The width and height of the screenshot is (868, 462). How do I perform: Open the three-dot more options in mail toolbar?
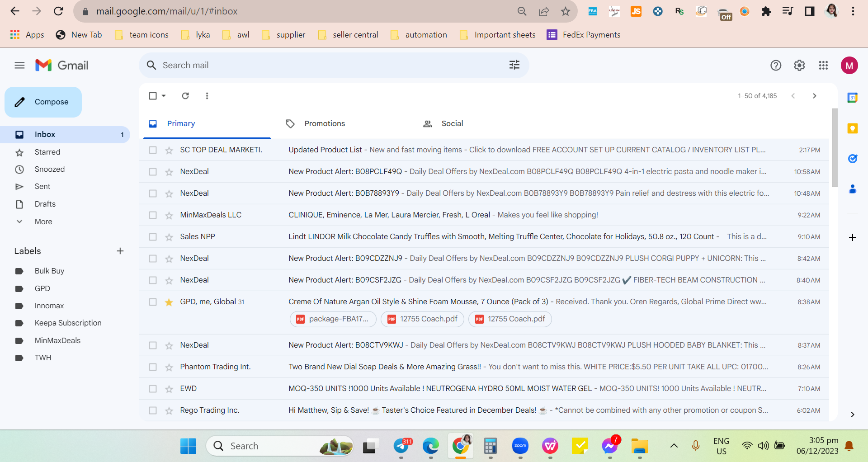[207, 96]
